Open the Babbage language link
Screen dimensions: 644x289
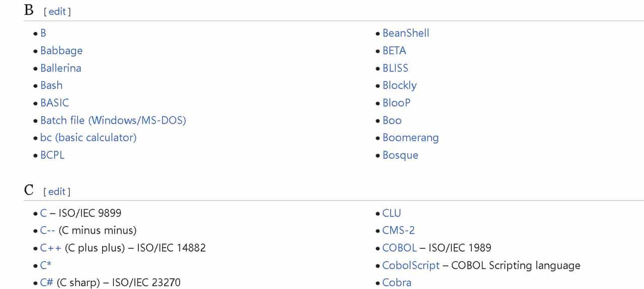tap(61, 51)
